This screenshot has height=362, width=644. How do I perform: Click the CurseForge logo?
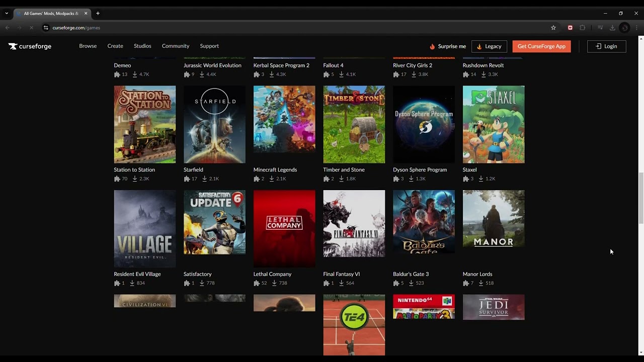pyautogui.click(x=30, y=46)
